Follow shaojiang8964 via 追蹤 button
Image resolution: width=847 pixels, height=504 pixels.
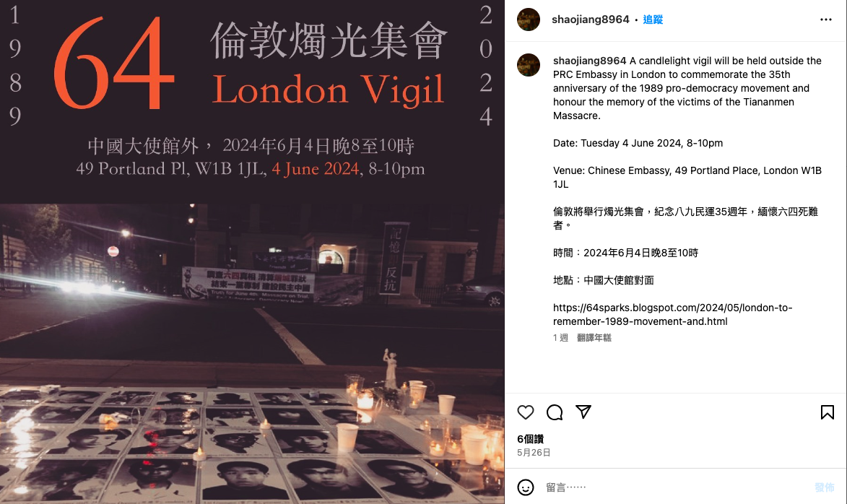653,19
